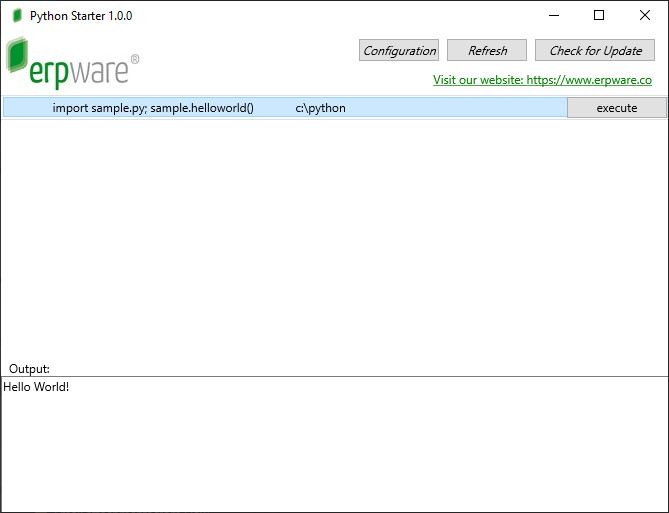Minimize the Python Starter window
The width and height of the screenshot is (669, 513).
point(554,15)
